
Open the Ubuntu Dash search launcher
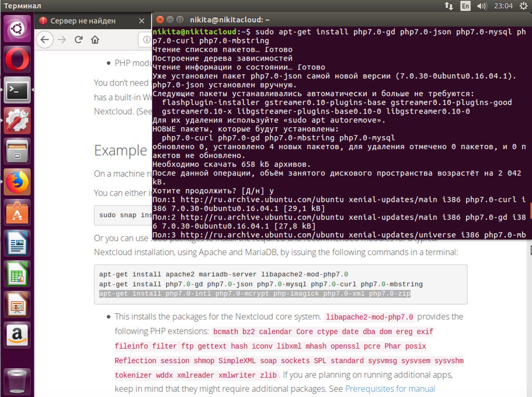tap(17, 28)
